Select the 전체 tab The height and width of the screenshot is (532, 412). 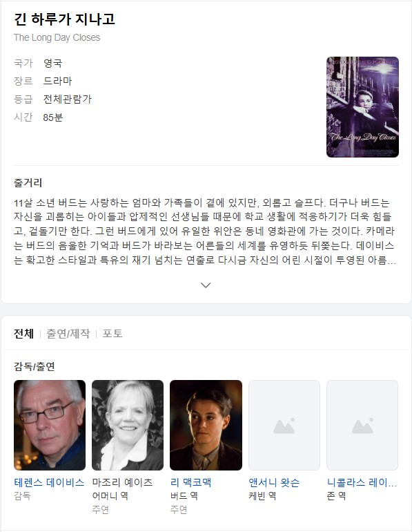tap(23, 334)
